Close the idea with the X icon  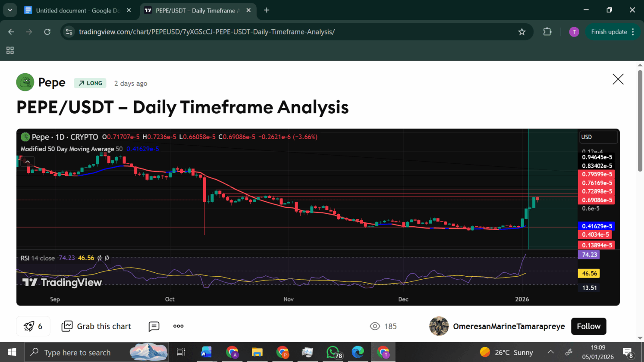(x=618, y=79)
